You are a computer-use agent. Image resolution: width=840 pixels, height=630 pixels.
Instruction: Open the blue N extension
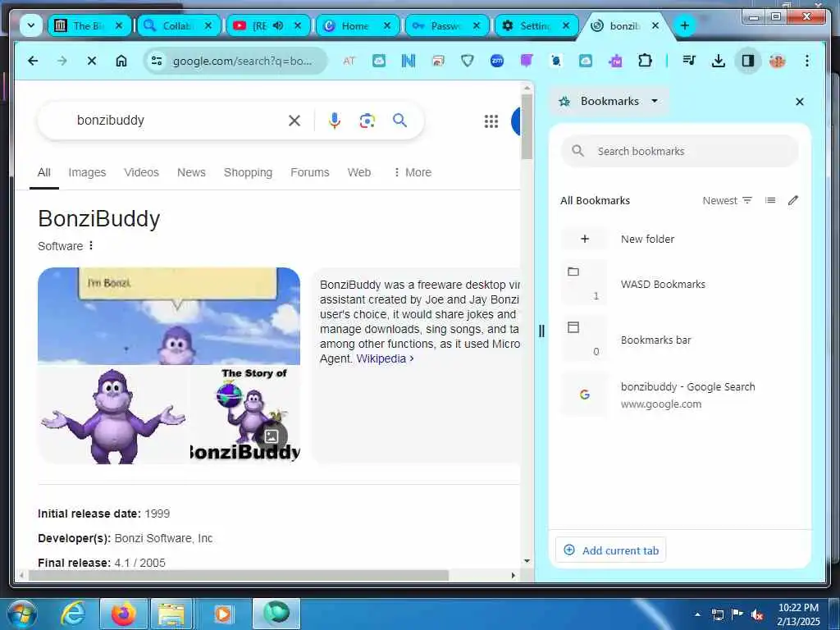coord(409,61)
